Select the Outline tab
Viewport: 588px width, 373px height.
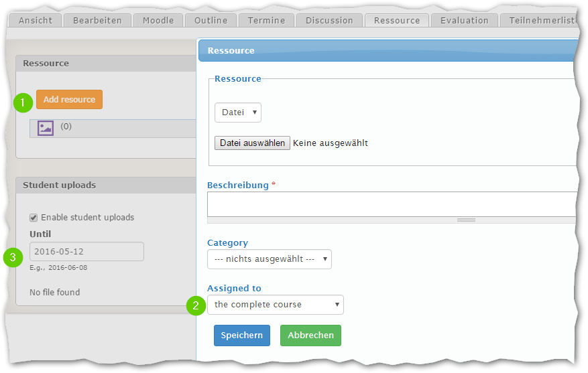tap(211, 20)
